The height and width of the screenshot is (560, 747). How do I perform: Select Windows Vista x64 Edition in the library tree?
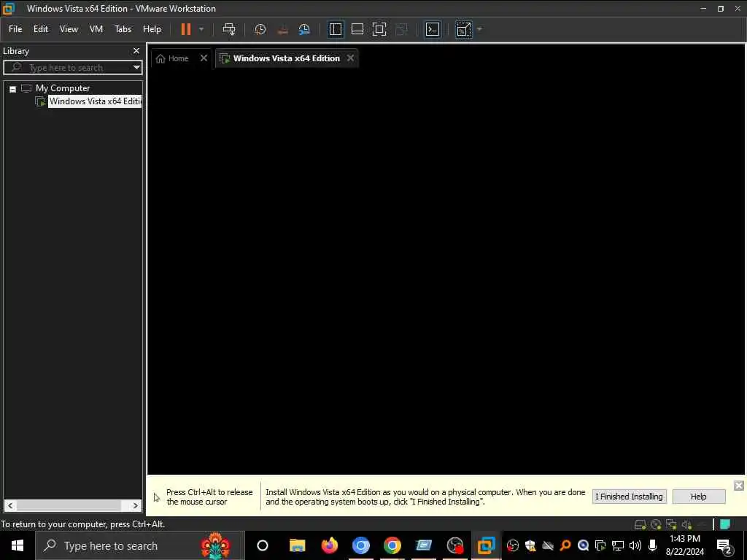tap(96, 101)
